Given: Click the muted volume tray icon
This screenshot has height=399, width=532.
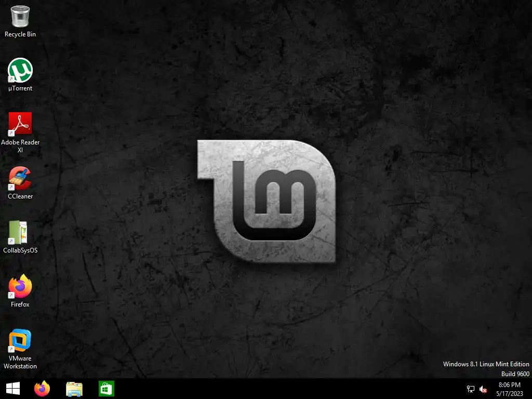Looking at the screenshot, I should tap(483, 389).
